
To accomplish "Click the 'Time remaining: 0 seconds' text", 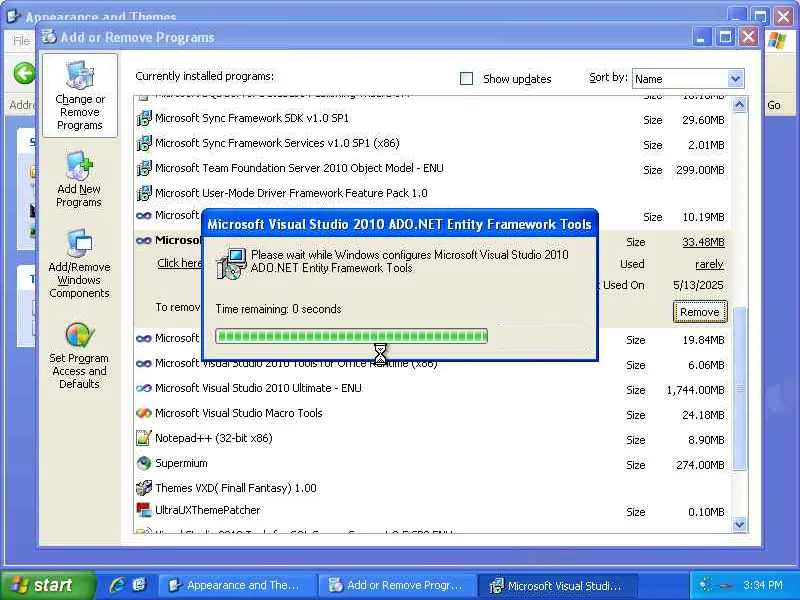I will (278, 309).
